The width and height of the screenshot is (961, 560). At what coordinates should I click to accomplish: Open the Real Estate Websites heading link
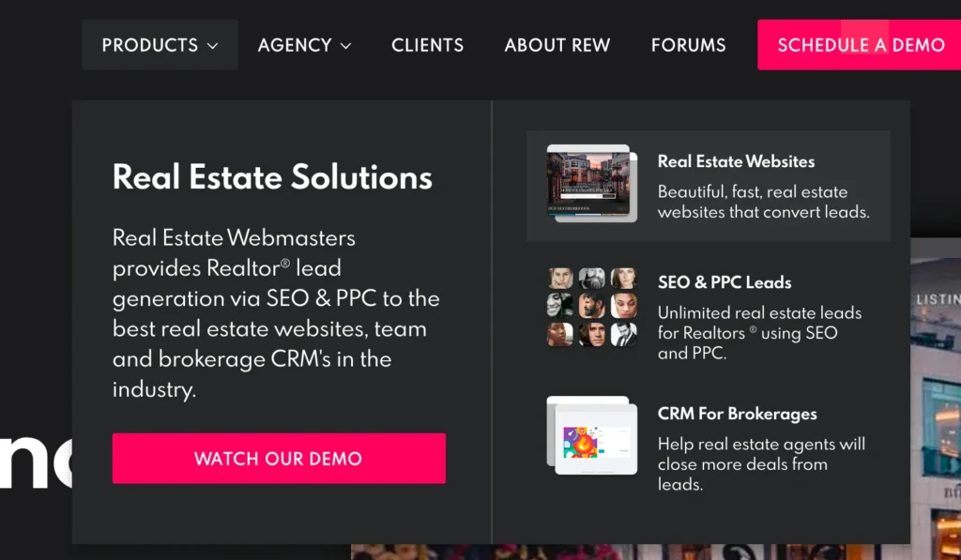pos(736,161)
